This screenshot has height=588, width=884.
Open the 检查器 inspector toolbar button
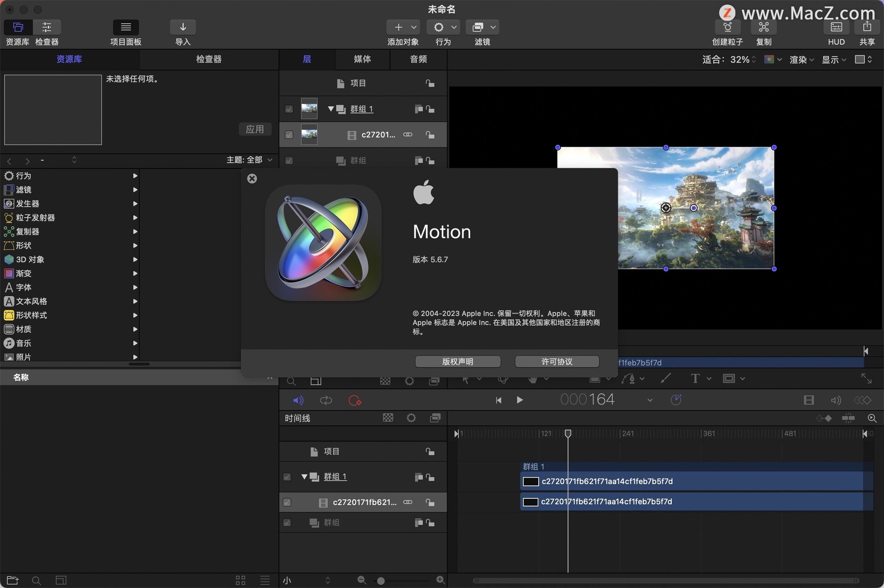[x=47, y=27]
